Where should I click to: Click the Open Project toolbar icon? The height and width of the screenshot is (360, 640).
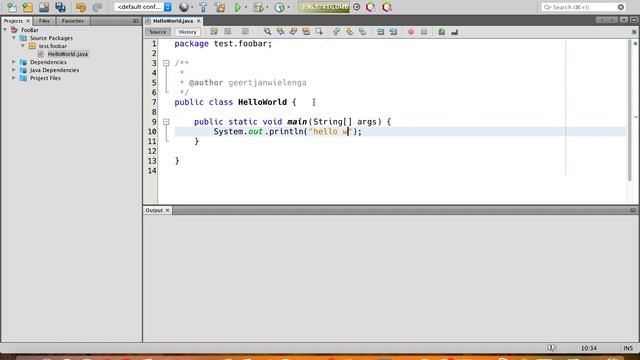pyautogui.click(x=44, y=7)
